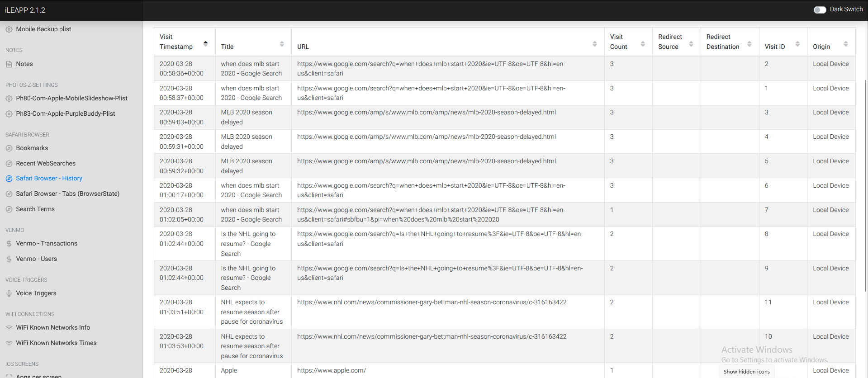Viewport: 868px width, 378px height.
Task: Select Safari Browser - History report
Action: (x=49, y=178)
